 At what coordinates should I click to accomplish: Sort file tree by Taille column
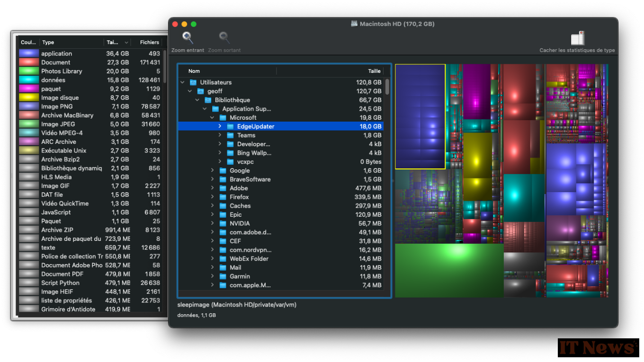pyautogui.click(x=330, y=71)
